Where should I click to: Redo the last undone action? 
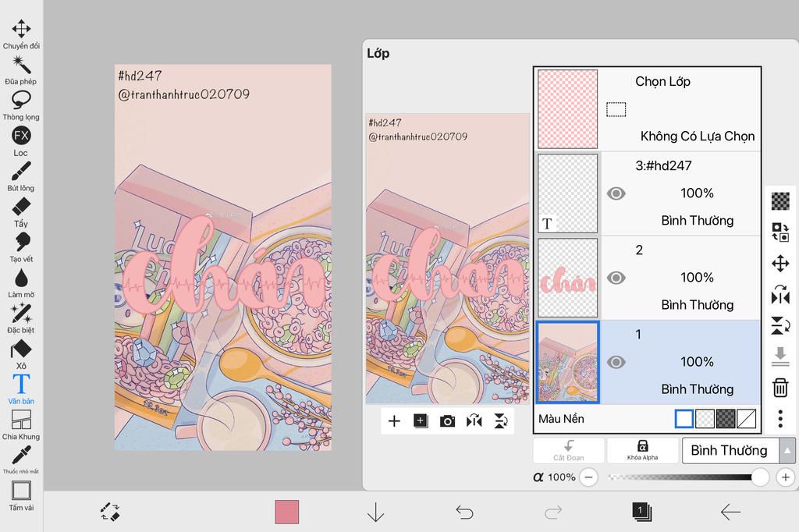click(x=553, y=512)
